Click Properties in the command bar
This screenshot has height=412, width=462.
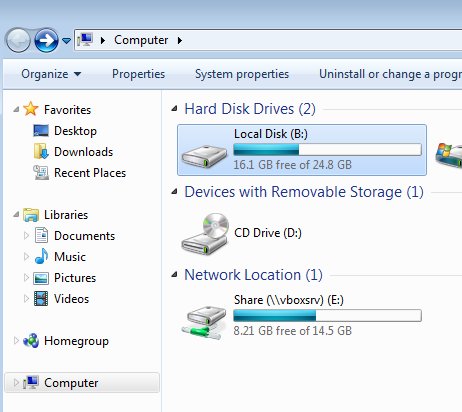tap(138, 74)
